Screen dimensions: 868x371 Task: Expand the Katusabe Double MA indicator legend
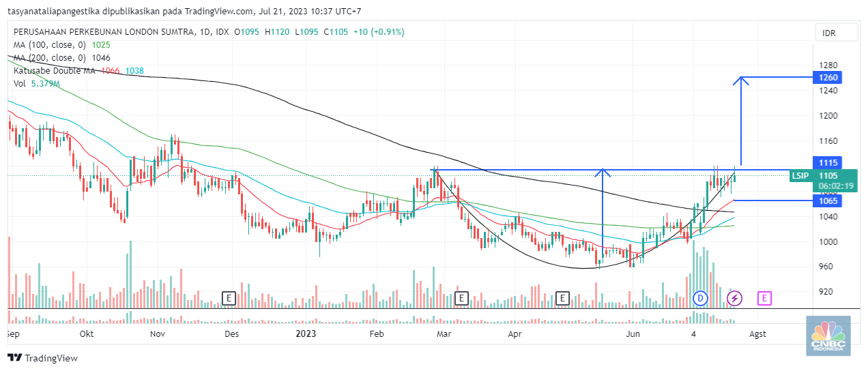pyautogui.click(x=55, y=71)
